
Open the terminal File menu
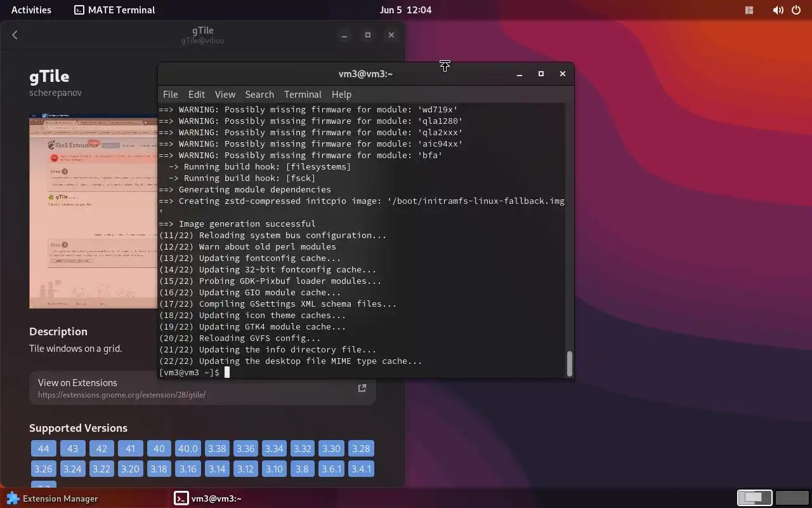click(170, 94)
